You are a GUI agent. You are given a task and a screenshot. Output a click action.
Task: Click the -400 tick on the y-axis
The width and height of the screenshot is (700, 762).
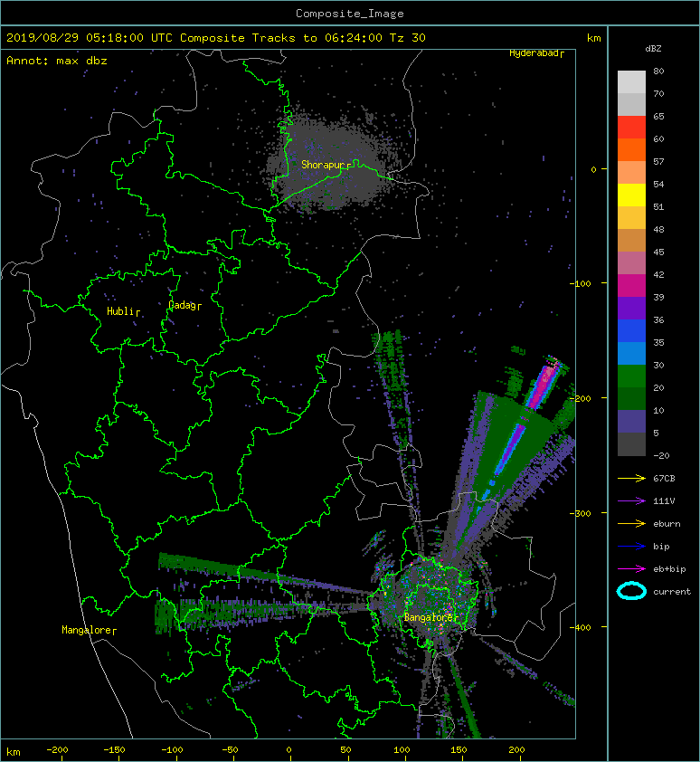[x=581, y=627]
